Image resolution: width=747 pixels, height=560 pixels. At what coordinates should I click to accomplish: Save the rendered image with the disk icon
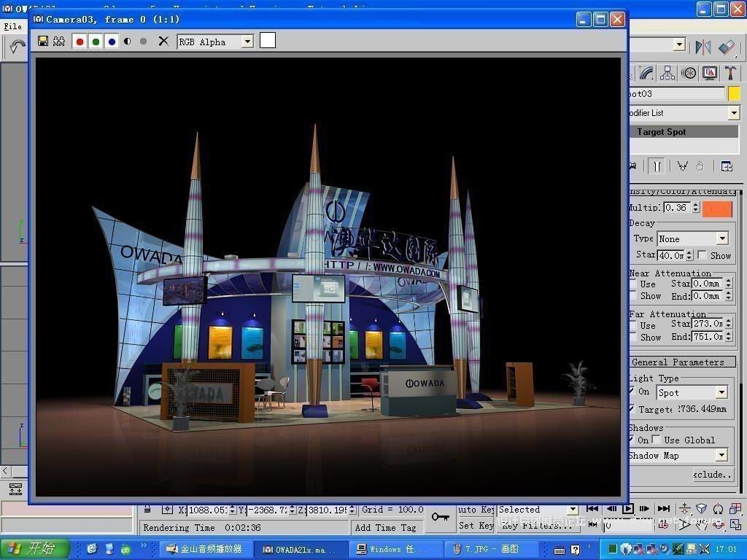coord(43,41)
